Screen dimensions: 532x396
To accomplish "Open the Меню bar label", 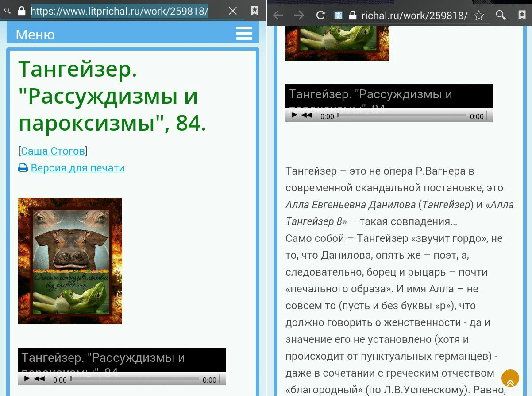I will 35,35.
